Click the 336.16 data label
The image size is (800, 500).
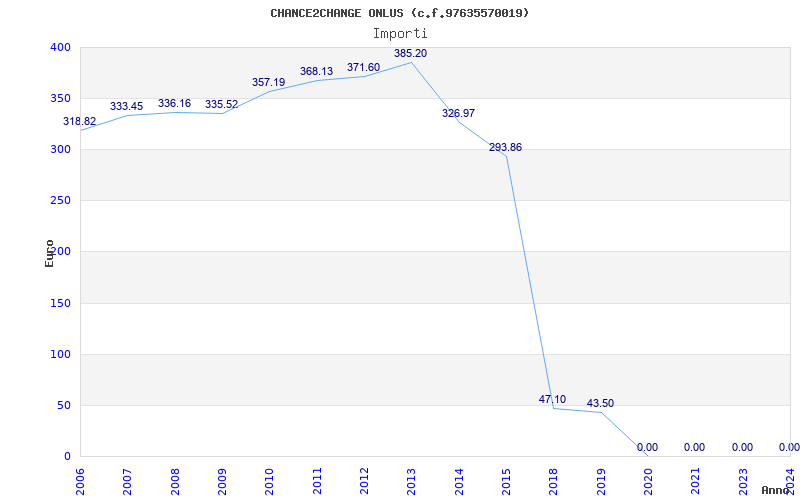tap(174, 103)
